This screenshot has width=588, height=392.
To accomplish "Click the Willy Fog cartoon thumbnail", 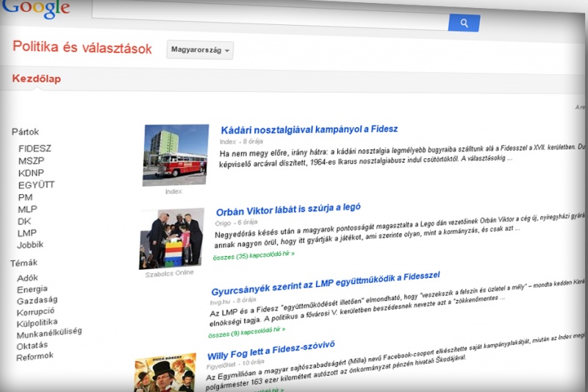I will pos(165,372).
